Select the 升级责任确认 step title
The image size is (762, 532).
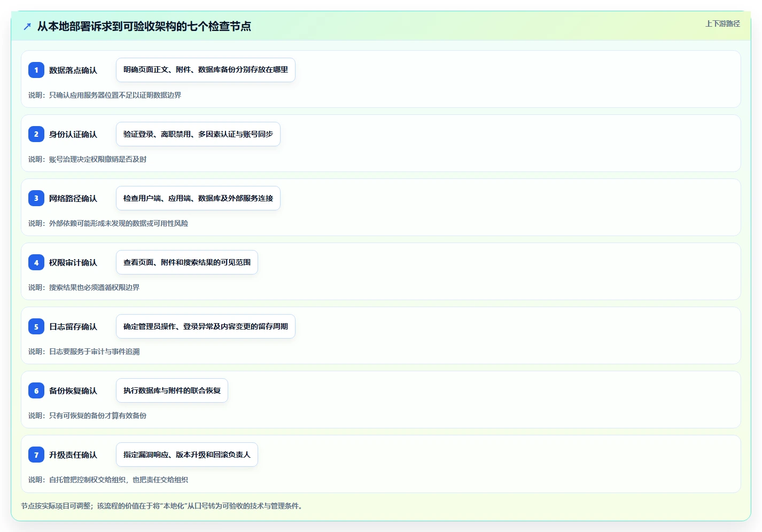coord(73,455)
